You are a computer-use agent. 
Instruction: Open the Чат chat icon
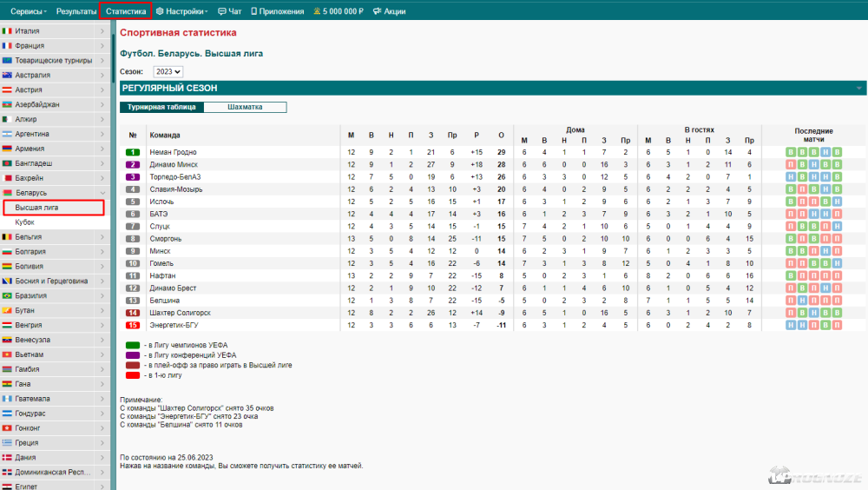click(221, 11)
